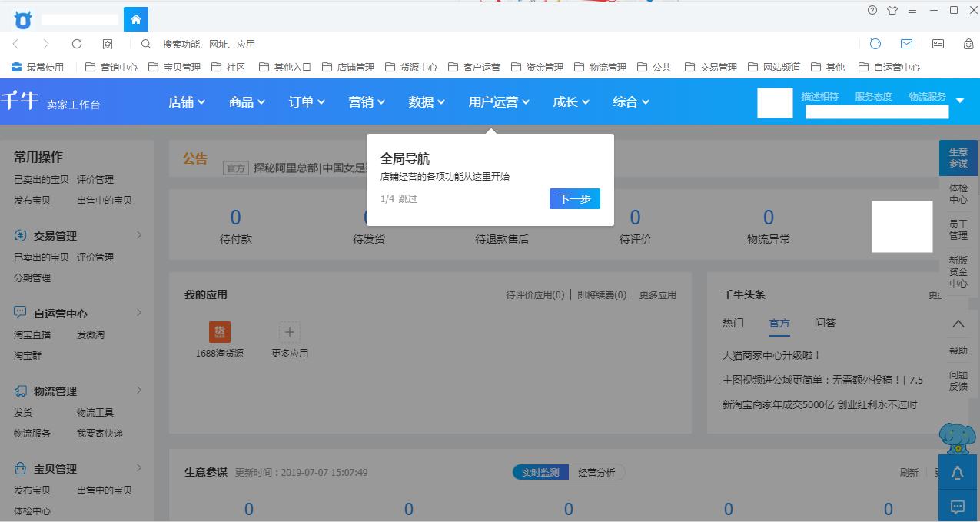
Task: Switch to the 问答 tab in 千牛头条
Action: (825, 323)
